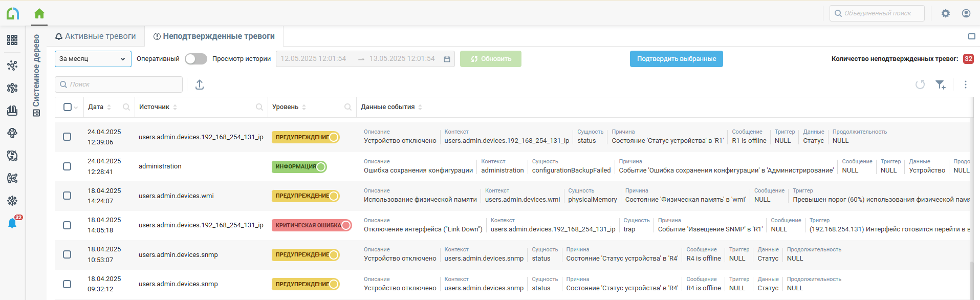Click КРИТИЧЕСКАЯ ОШИБКА level badge
The width and height of the screenshot is (980, 300).
tap(312, 225)
